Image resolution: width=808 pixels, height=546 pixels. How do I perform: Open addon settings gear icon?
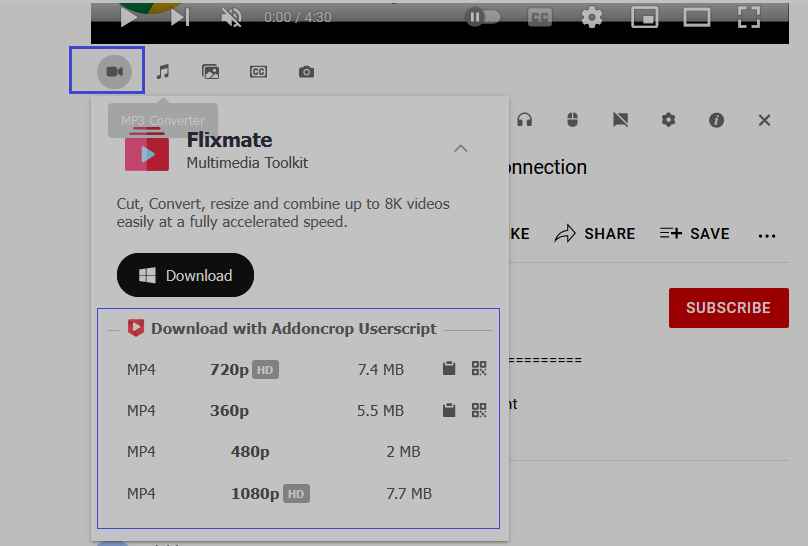(668, 120)
